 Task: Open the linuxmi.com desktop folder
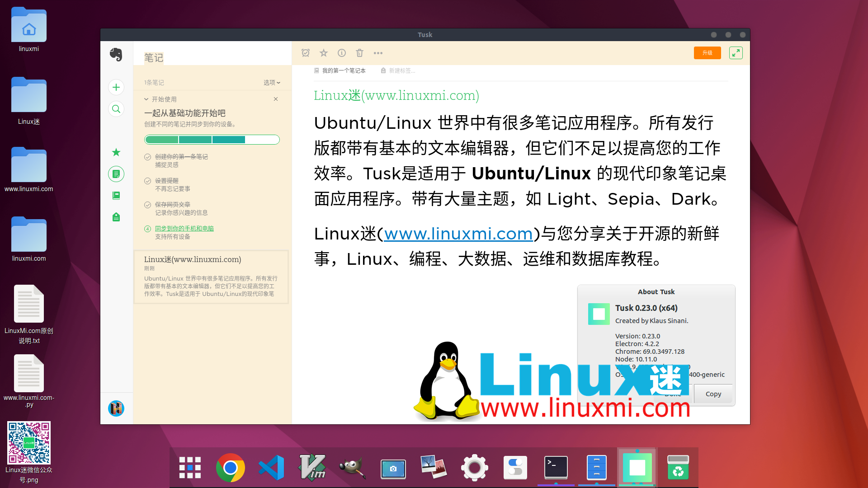(x=29, y=239)
